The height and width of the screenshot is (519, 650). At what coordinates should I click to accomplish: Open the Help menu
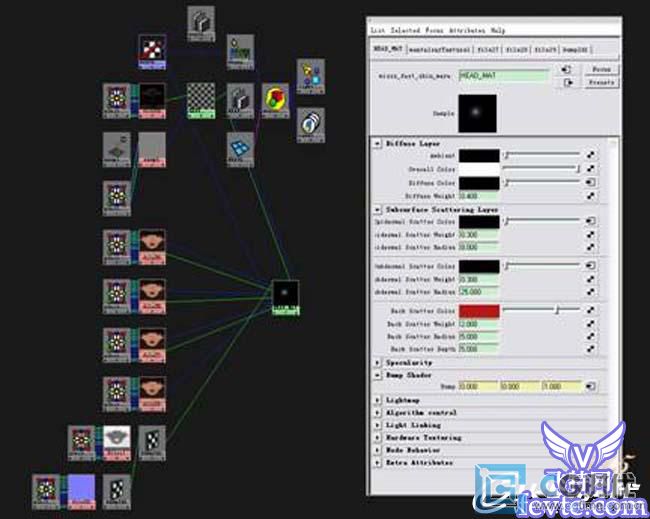click(x=498, y=30)
